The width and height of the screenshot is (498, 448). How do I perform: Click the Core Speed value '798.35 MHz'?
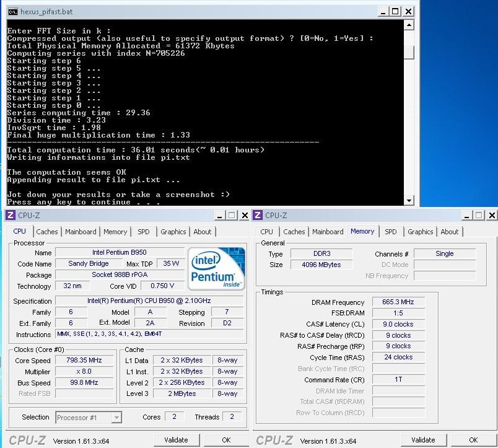point(84,360)
